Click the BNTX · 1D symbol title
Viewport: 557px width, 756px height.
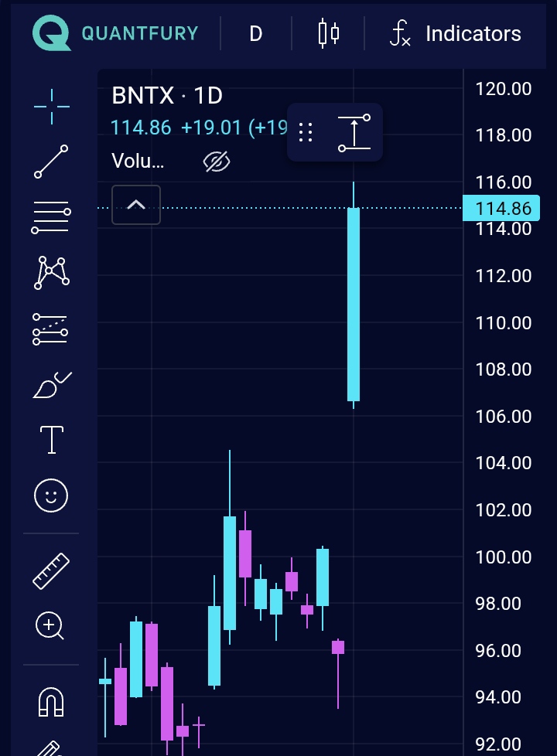(x=167, y=95)
